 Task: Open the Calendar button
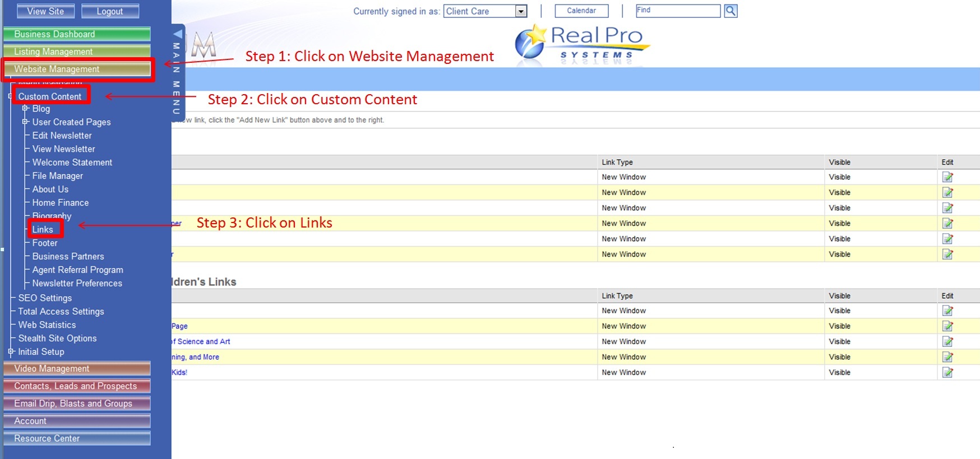point(581,11)
